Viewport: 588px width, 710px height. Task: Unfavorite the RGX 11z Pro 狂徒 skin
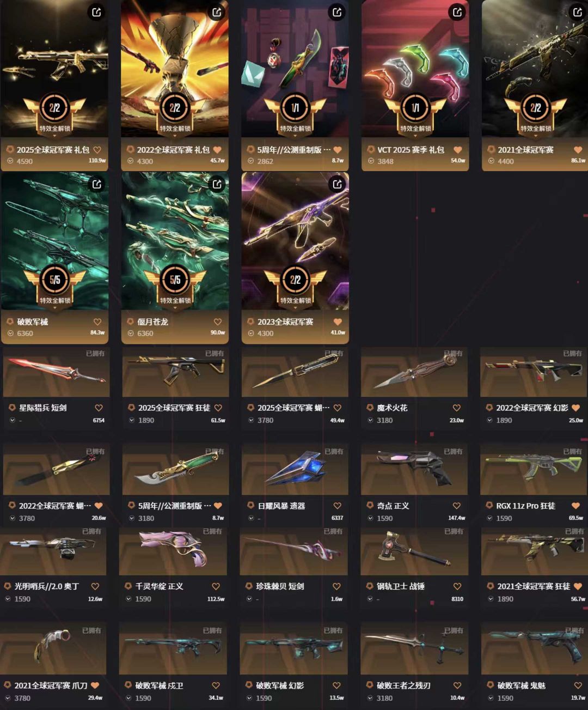tap(575, 506)
